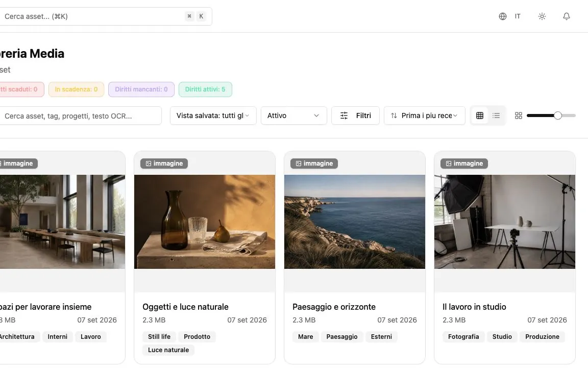588x368 pixels.
Task: Open the language selector globe icon
Action: (502, 16)
